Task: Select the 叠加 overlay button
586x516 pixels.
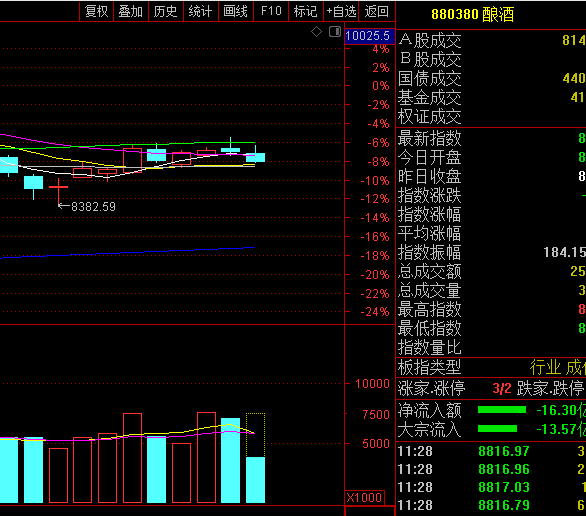Action: click(x=131, y=11)
